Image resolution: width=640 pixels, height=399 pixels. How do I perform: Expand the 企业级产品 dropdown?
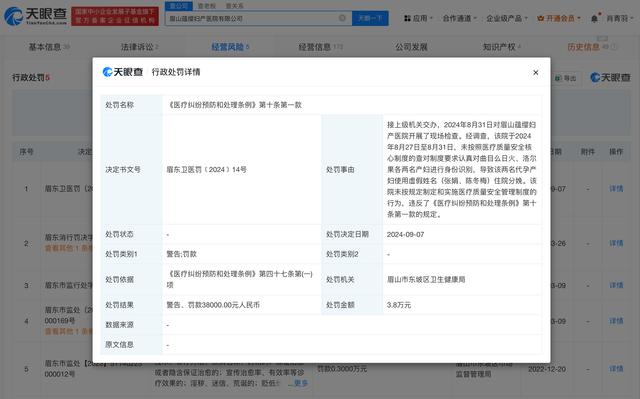click(x=507, y=18)
